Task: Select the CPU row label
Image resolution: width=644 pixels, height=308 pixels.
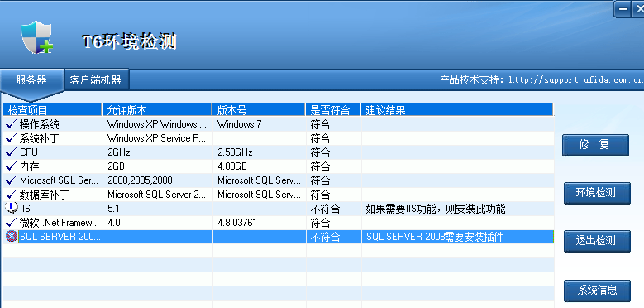Action: [29, 152]
